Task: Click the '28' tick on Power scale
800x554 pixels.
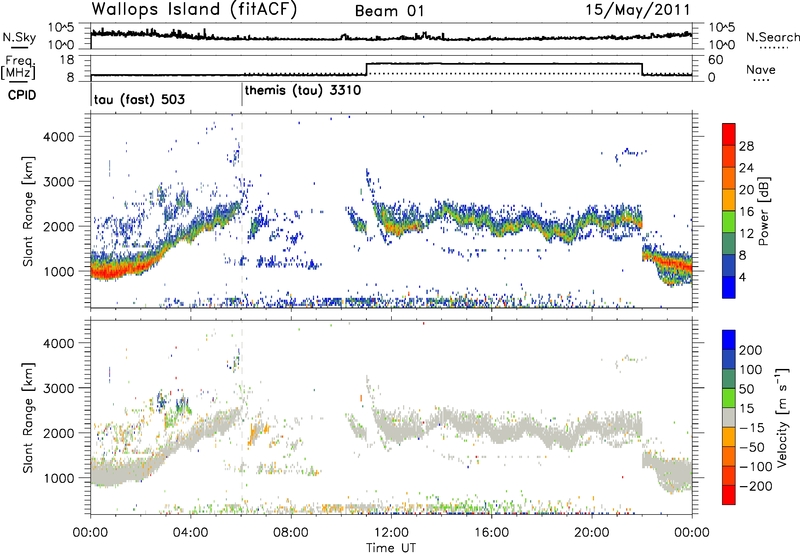Action: coord(746,146)
